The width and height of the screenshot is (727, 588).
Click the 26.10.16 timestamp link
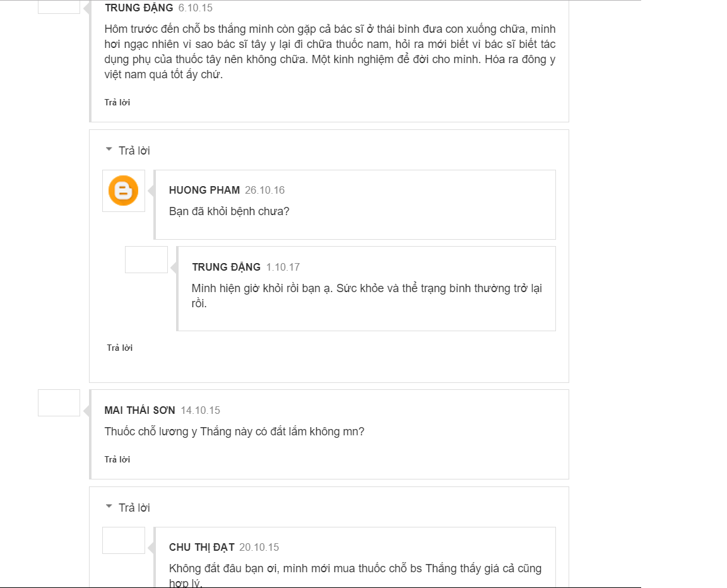[x=265, y=190]
